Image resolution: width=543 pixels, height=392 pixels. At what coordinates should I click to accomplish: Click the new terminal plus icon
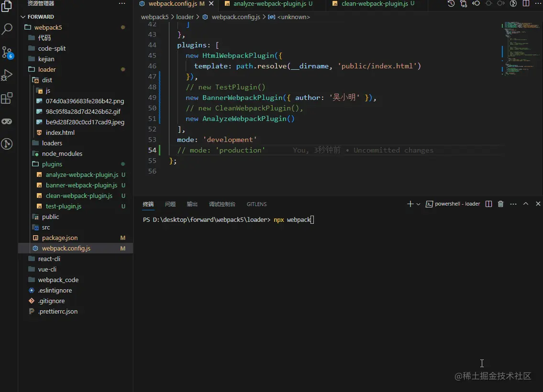click(x=410, y=204)
